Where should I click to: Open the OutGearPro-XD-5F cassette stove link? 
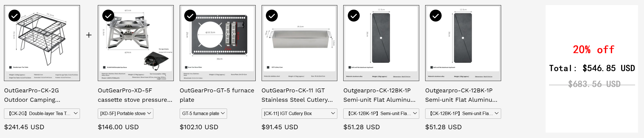[135, 95]
